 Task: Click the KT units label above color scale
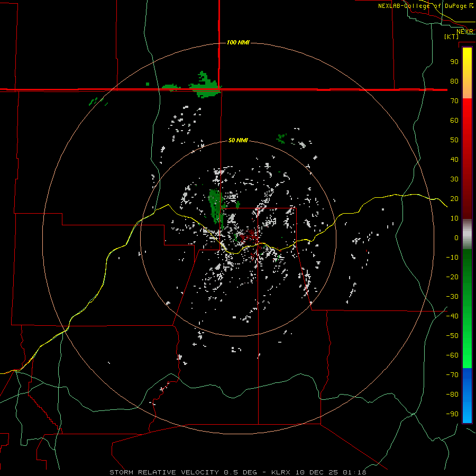tap(452, 36)
